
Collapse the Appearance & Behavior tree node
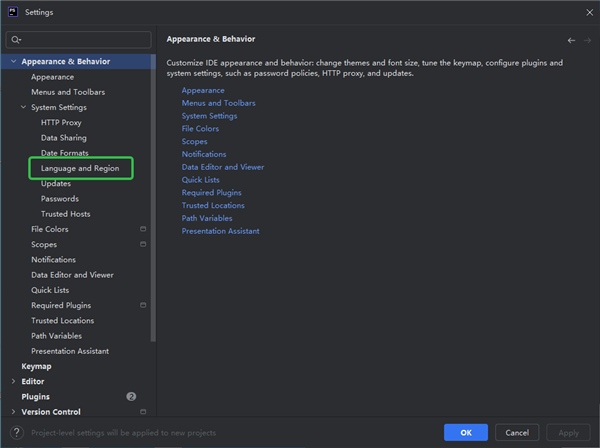tap(13, 62)
